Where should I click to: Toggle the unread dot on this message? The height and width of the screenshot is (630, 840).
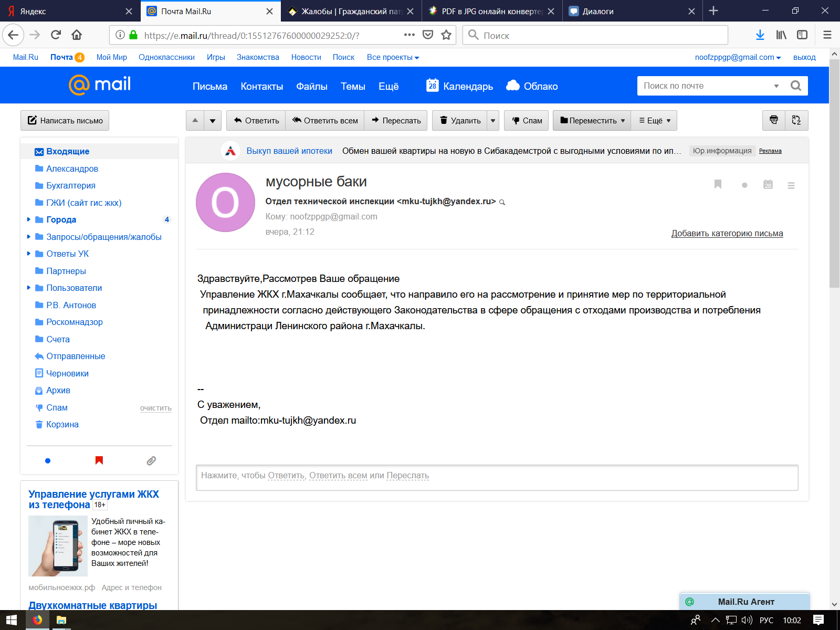point(744,185)
